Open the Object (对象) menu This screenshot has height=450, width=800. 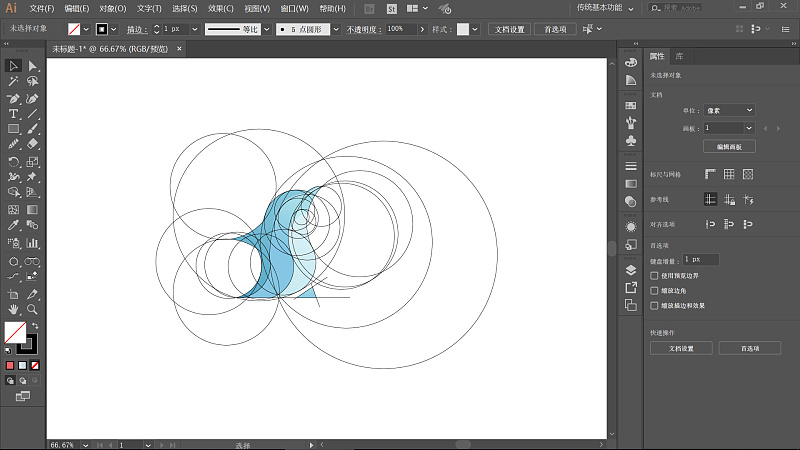113,9
